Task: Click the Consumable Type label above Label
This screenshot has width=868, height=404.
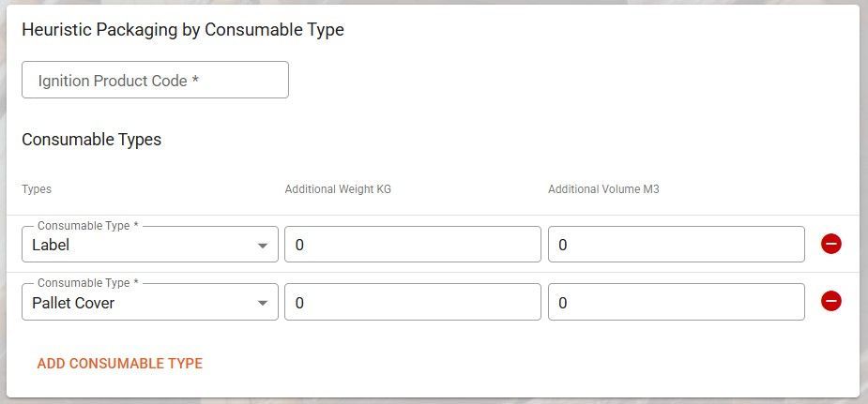Action: 87,226
